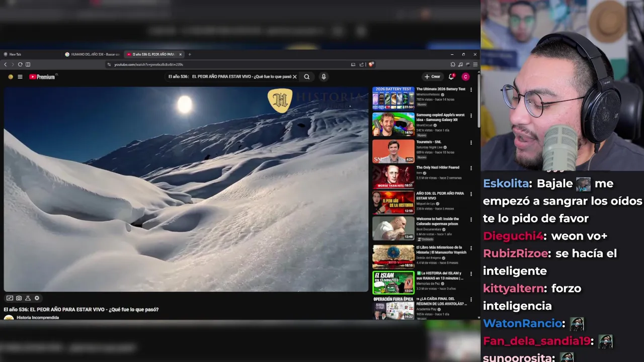Go back with the browser back arrow
This screenshot has height=362, width=644.
[x=6, y=64]
